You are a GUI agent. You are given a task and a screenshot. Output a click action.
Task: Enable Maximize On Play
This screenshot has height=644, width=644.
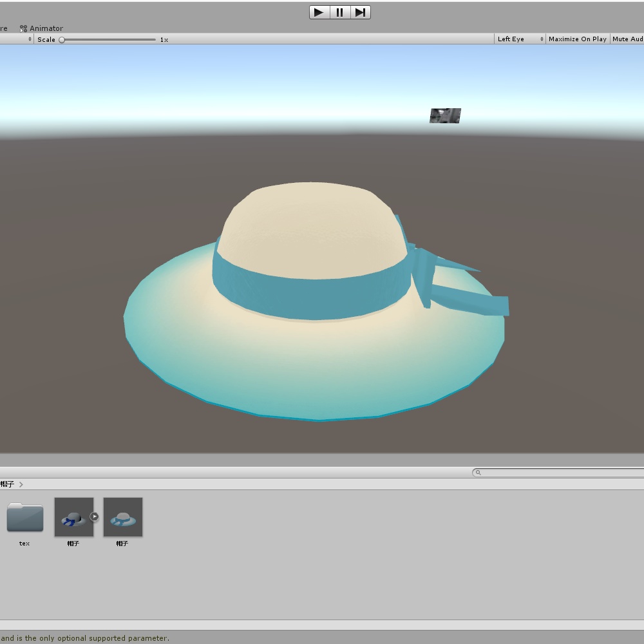tap(577, 39)
